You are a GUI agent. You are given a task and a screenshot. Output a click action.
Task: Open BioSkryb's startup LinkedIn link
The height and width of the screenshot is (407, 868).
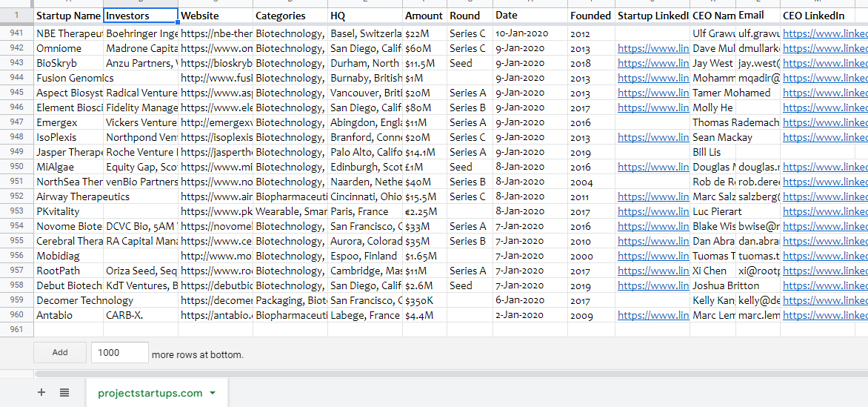click(x=653, y=63)
